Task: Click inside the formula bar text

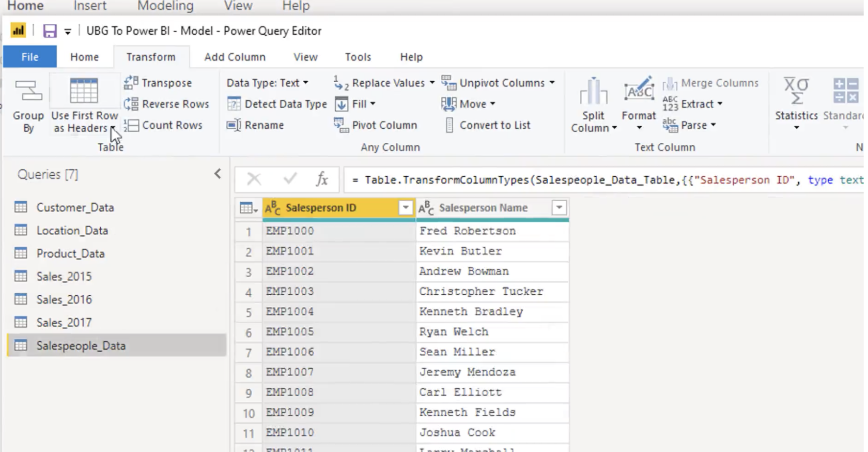Action: (605, 180)
